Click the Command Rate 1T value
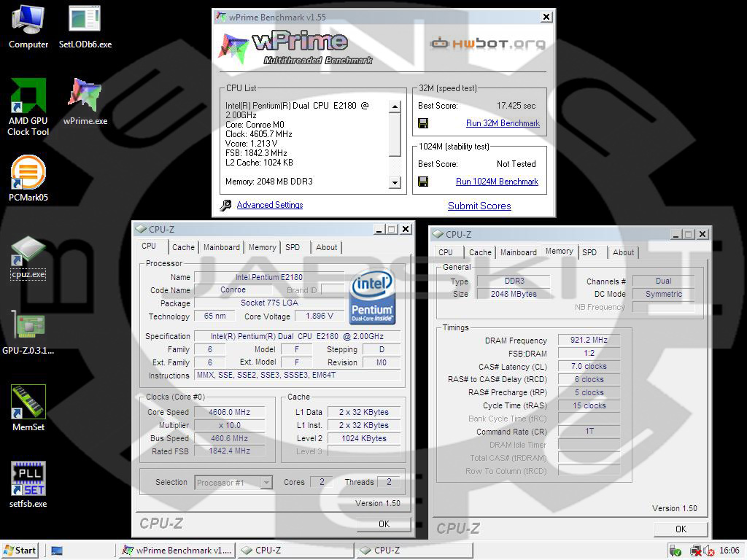 pos(589,432)
